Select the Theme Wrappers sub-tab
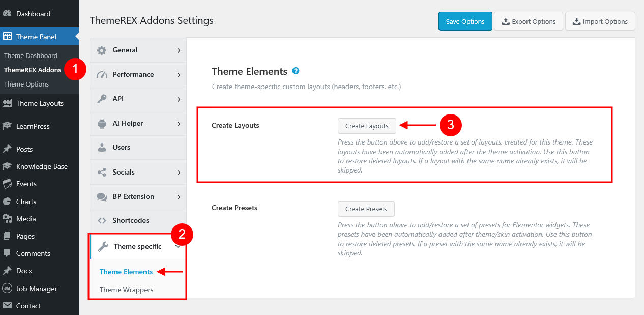 point(127,290)
